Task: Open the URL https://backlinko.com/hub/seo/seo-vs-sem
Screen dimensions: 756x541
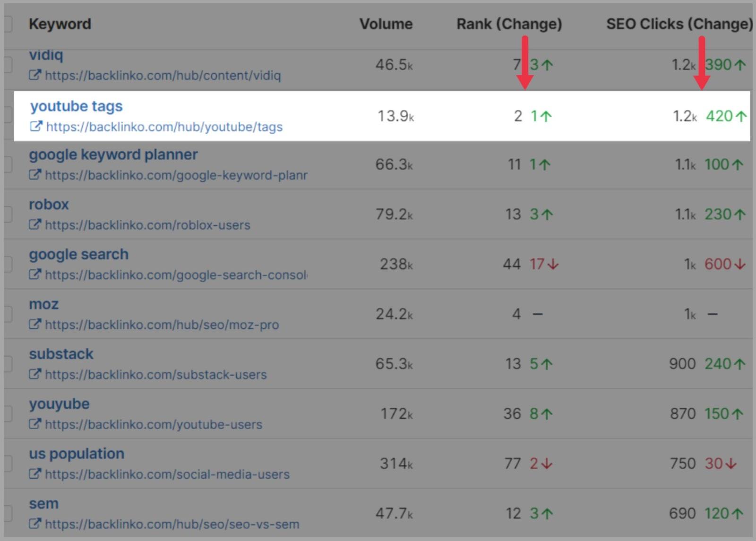Action: coord(172,524)
